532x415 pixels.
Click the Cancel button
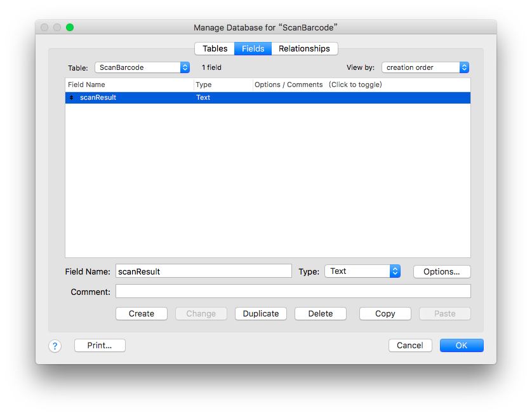click(x=410, y=345)
